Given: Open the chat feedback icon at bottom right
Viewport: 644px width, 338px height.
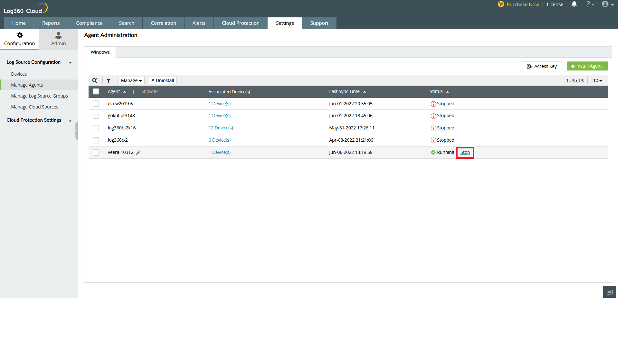Looking at the screenshot, I should point(609,292).
